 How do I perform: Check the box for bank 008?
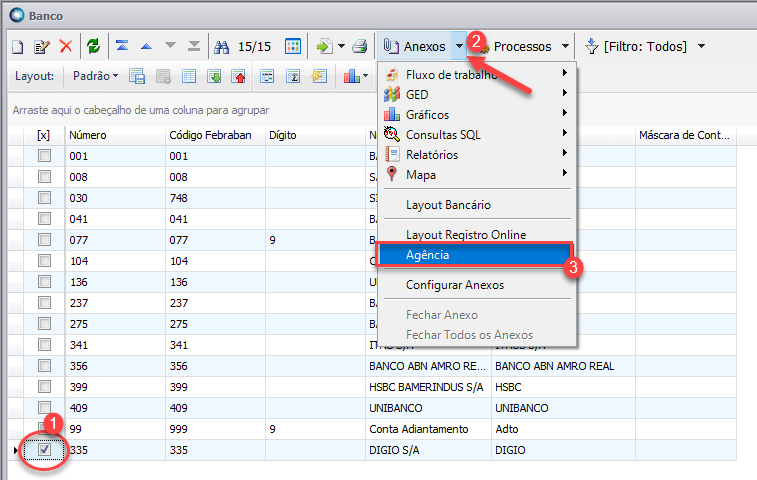(x=44, y=177)
